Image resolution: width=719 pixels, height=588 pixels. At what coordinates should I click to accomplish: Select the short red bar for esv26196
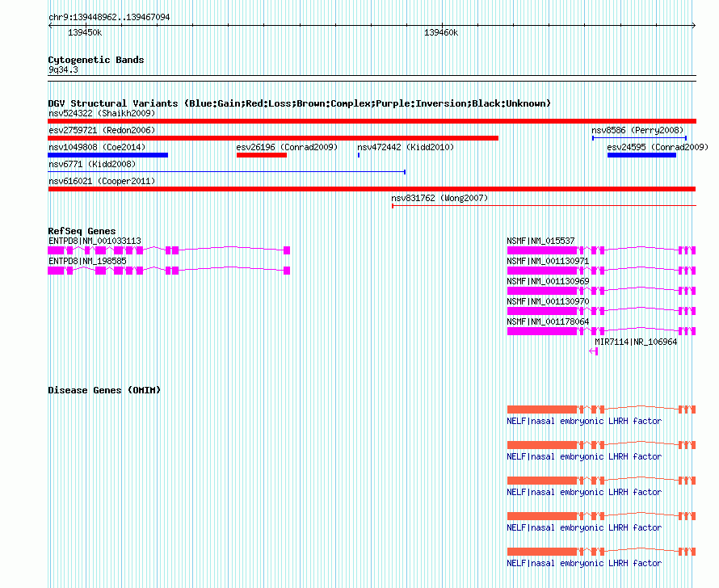[262, 155]
